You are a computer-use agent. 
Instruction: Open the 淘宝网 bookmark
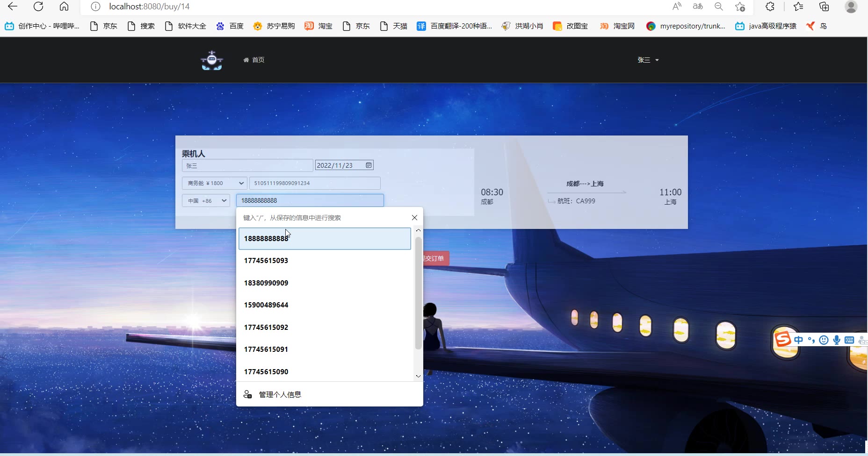click(617, 26)
